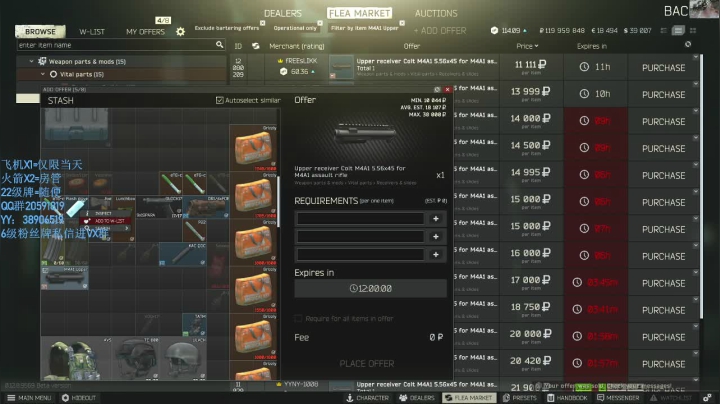Switch to Browse tab
Viewport: 720px width, 404px height.
coord(40,31)
